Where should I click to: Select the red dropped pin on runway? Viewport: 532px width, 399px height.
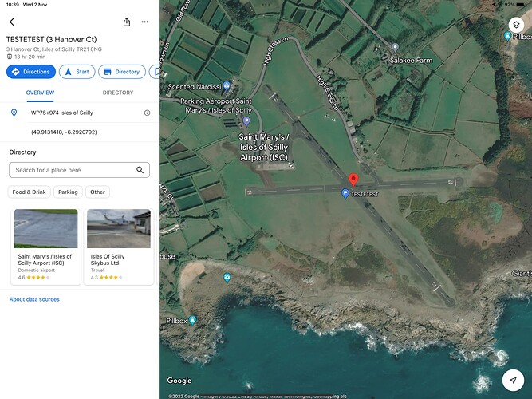click(x=354, y=180)
